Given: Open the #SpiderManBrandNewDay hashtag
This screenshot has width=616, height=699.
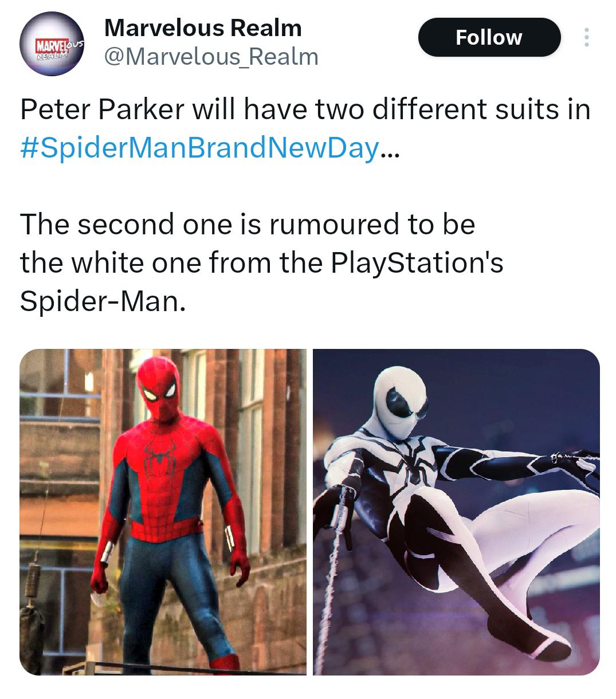Looking at the screenshot, I should [199, 147].
